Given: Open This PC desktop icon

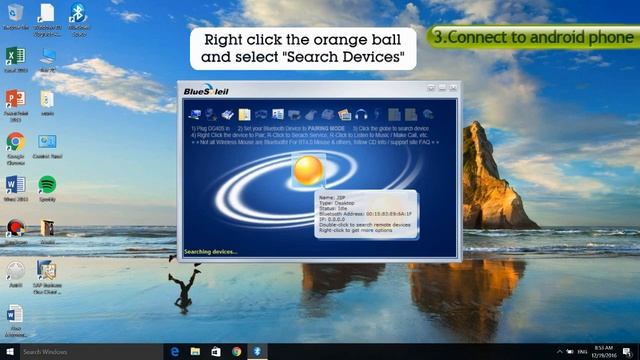Looking at the screenshot, I should tap(48, 60).
